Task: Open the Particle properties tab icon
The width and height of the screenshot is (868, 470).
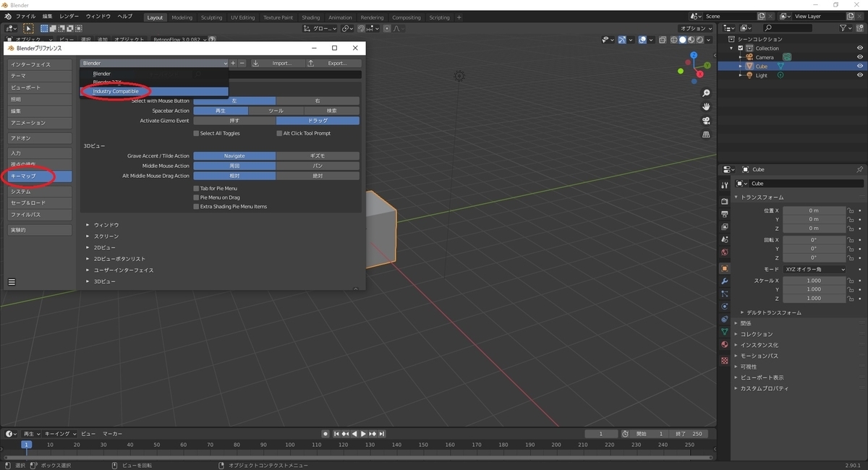Action: (x=725, y=294)
